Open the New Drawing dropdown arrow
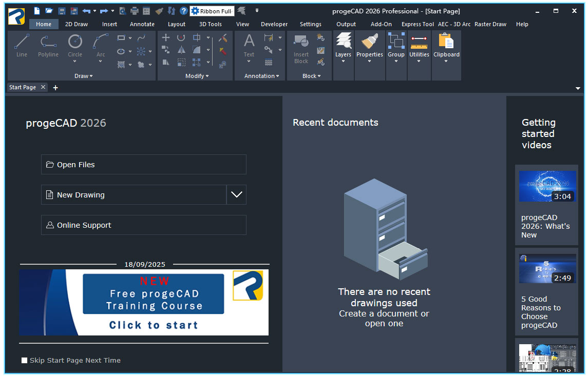 236,194
